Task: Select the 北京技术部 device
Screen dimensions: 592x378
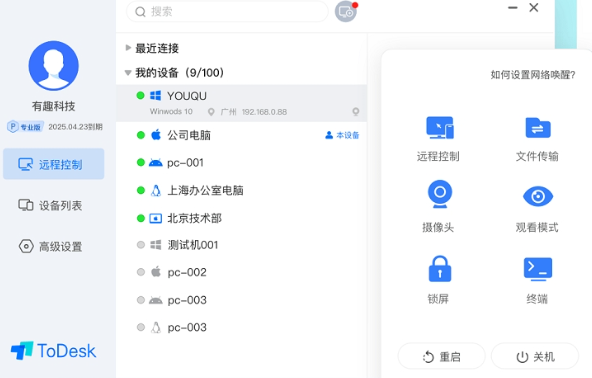Action: 242,218
